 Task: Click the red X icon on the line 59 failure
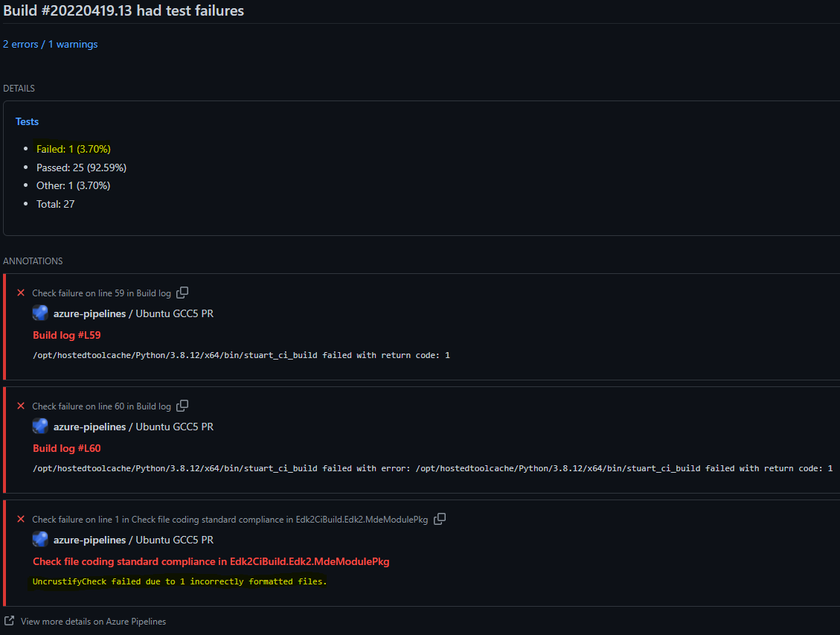(21, 293)
